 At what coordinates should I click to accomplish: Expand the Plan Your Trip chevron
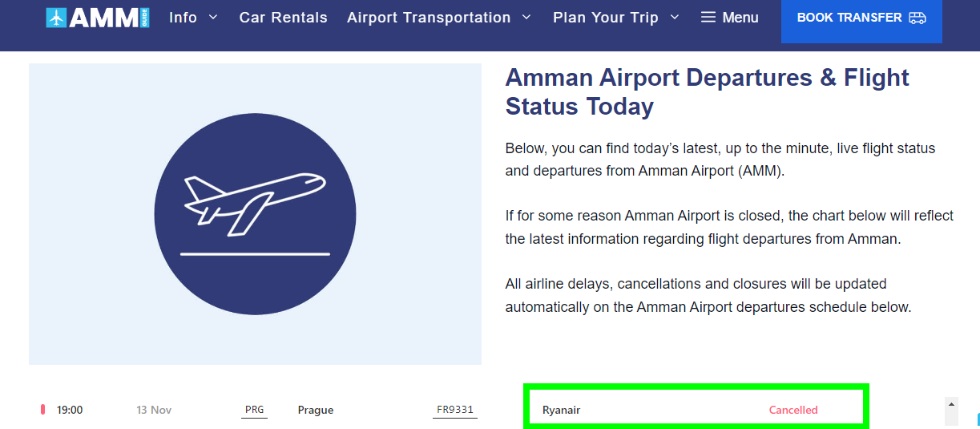[x=674, y=17]
